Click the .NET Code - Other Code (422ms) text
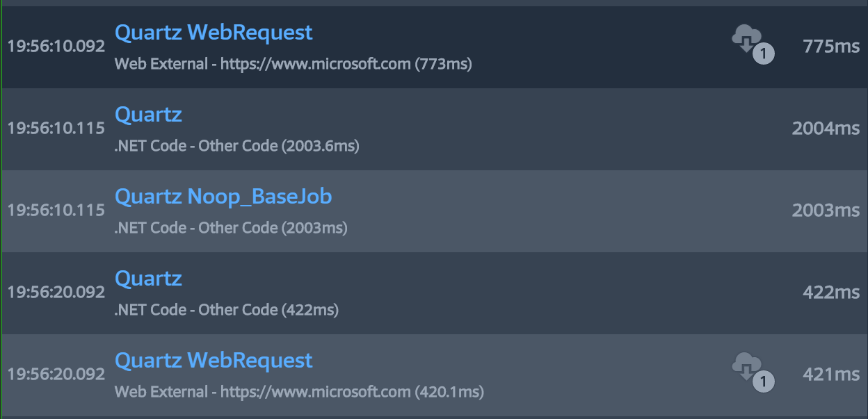868x419 pixels. tap(227, 310)
